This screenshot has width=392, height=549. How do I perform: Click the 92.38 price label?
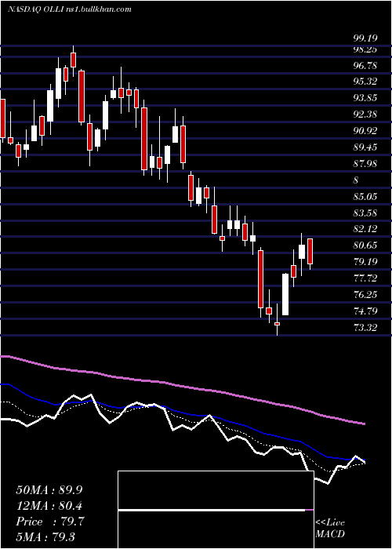365,115
